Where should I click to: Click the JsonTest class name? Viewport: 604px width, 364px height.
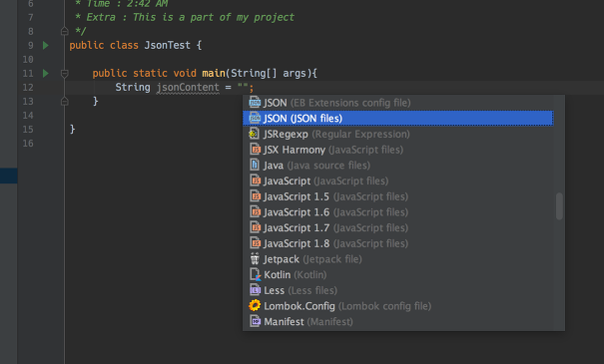click(167, 46)
